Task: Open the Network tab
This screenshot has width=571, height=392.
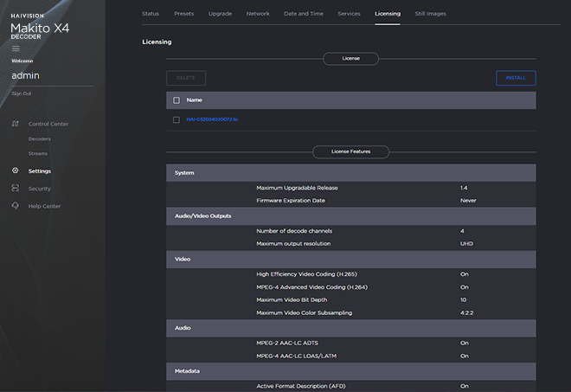Action: point(258,14)
